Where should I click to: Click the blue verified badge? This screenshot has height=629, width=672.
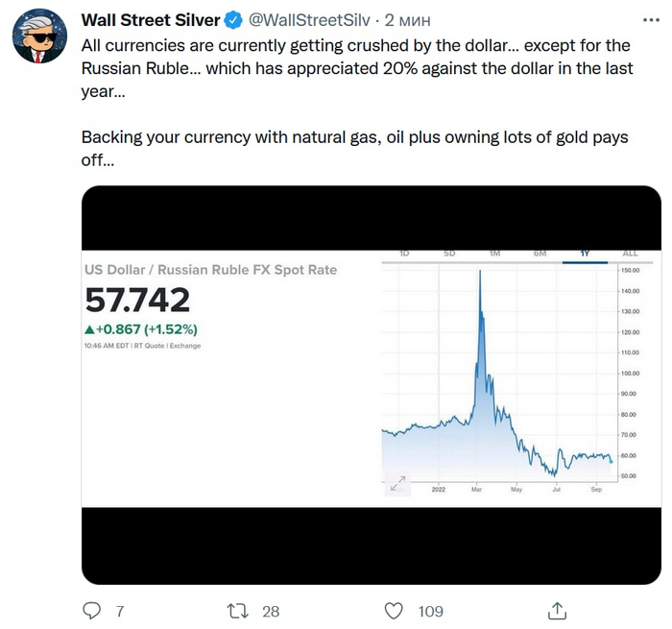233,20
